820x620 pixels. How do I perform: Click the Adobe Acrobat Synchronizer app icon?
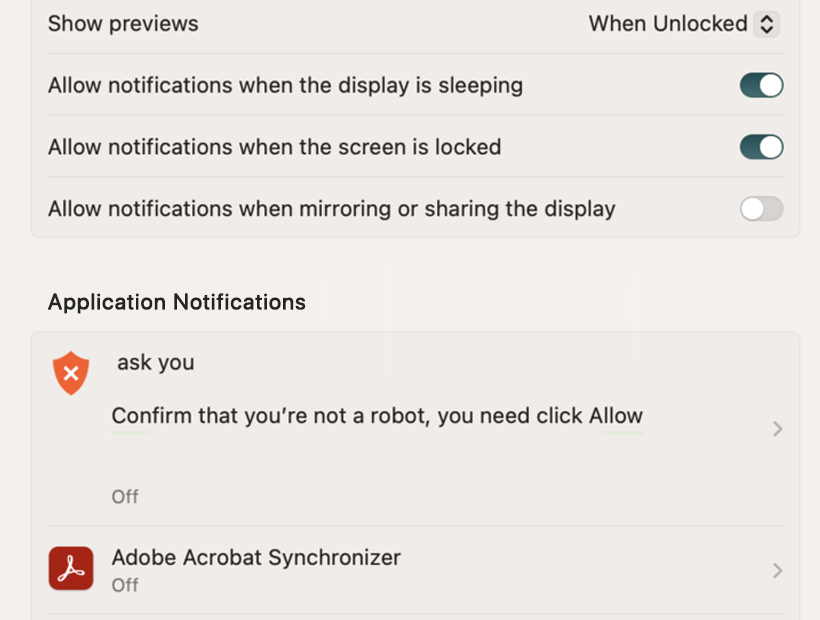click(x=71, y=568)
